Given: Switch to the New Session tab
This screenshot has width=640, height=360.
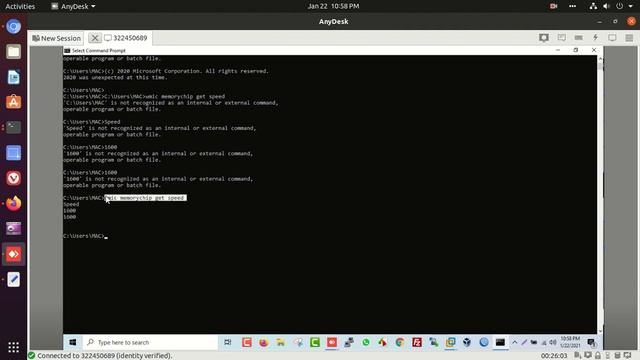Looking at the screenshot, I should pos(57,38).
